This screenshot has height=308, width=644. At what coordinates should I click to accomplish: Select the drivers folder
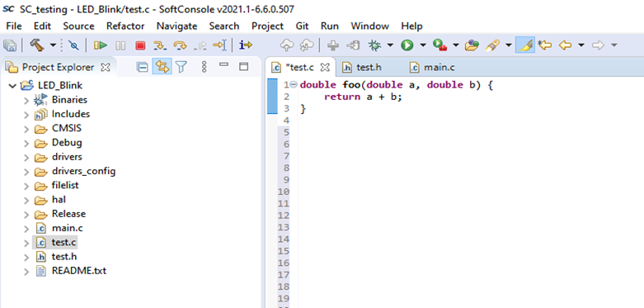(x=67, y=157)
